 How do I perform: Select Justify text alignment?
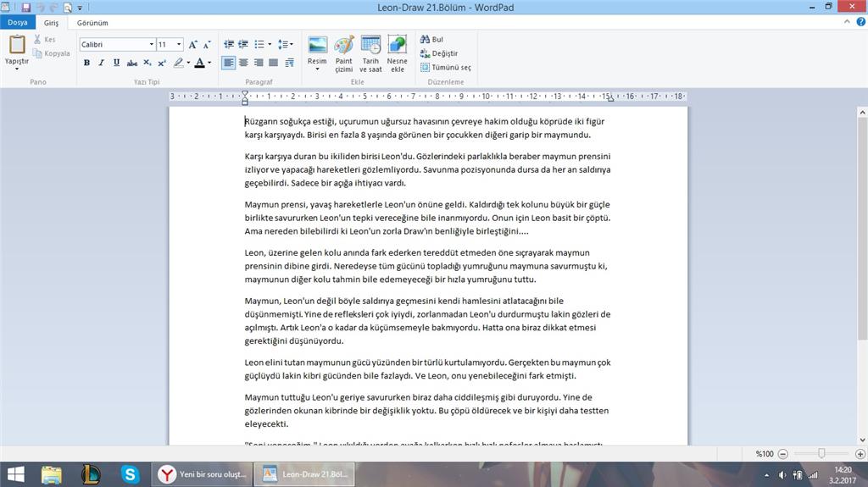(273, 63)
